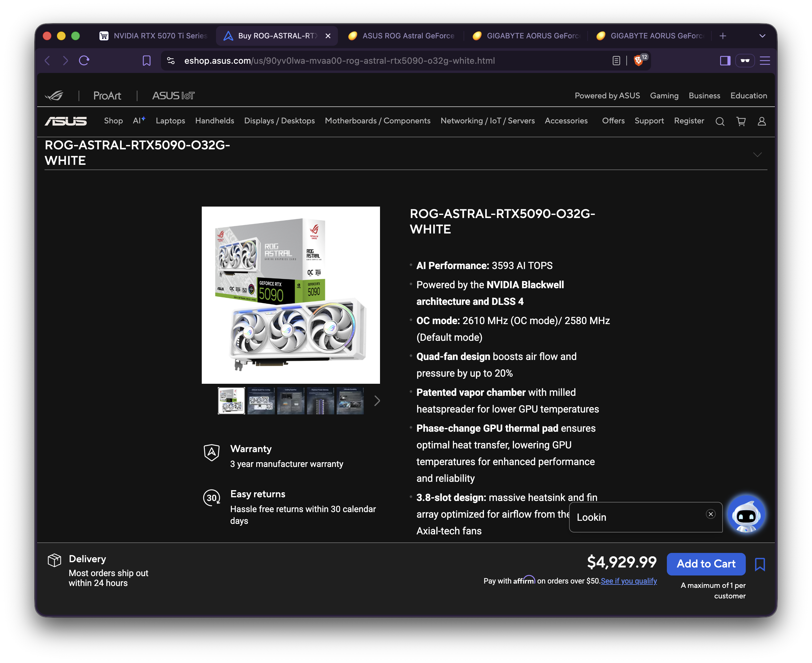Open the ProArt brand link
Viewport: 812px width, 663px height.
click(x=107, y=96)
